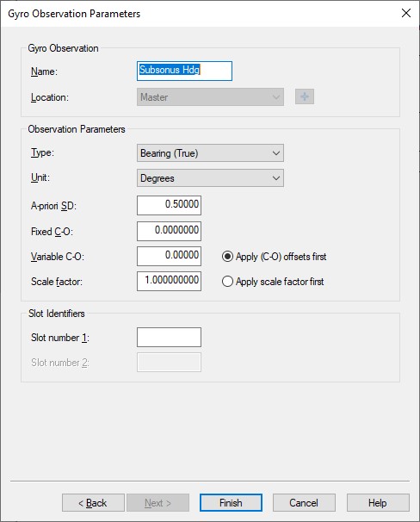
Task: Click the Variable C-O: label
Action: tap(58, 257)
